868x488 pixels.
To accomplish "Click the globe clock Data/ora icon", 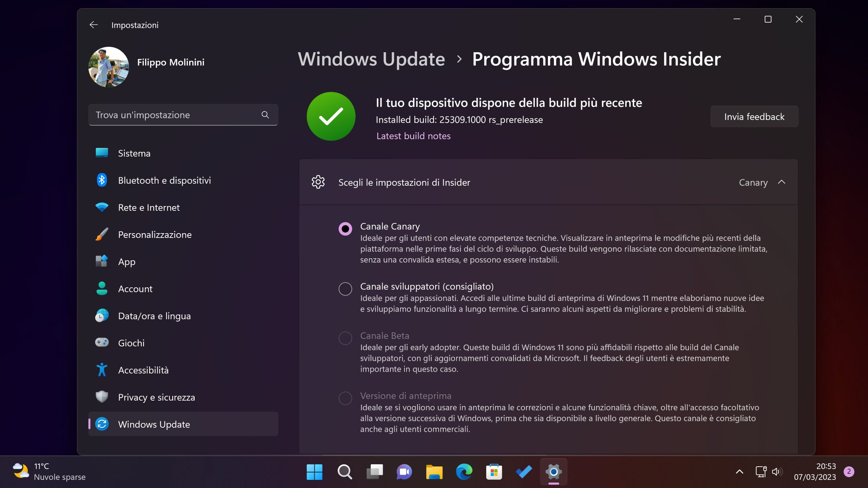I will click(x=102, y=316).
